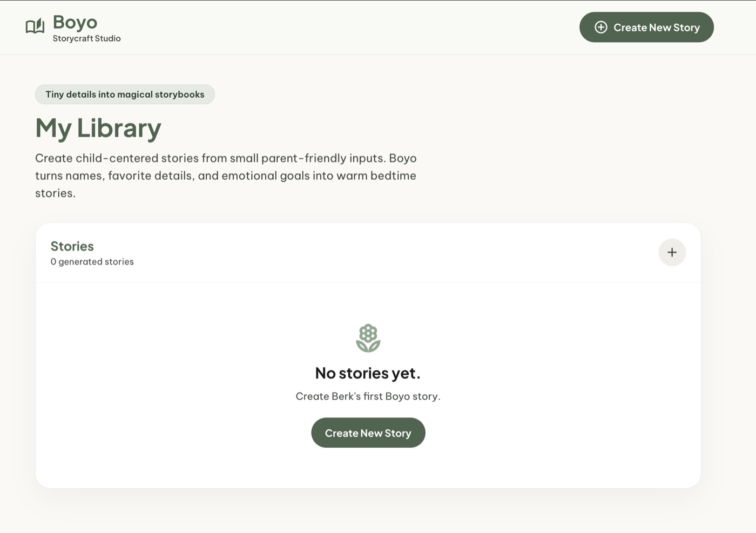
Task: Click the Boyo brand name in header
Action: tap(75, 22)
